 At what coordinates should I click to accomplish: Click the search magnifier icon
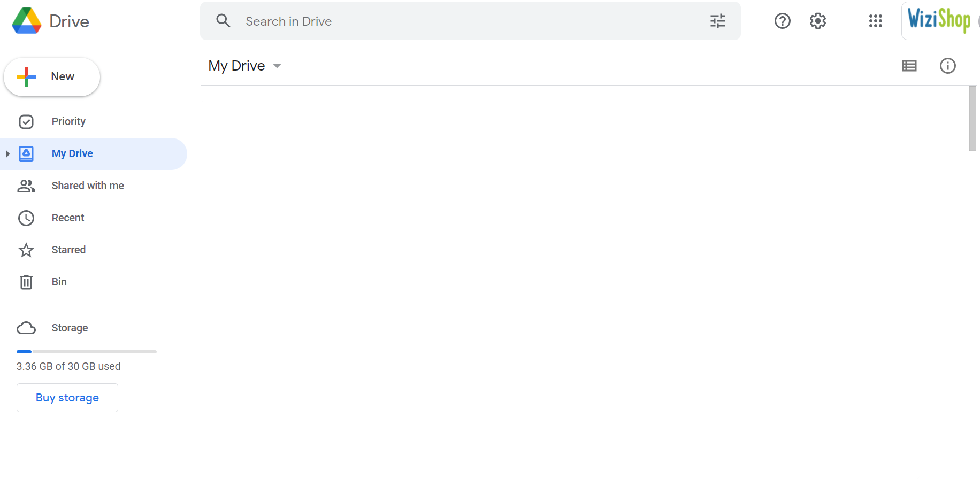(x=223, y=21)
